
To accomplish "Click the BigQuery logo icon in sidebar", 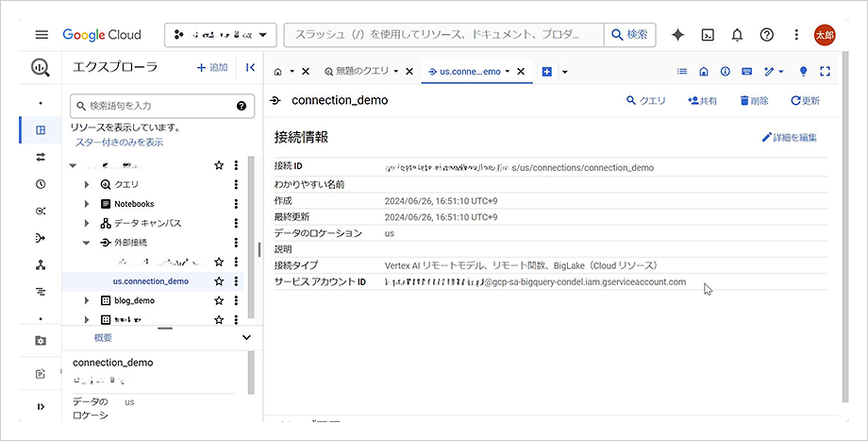I will click(41, 68).
